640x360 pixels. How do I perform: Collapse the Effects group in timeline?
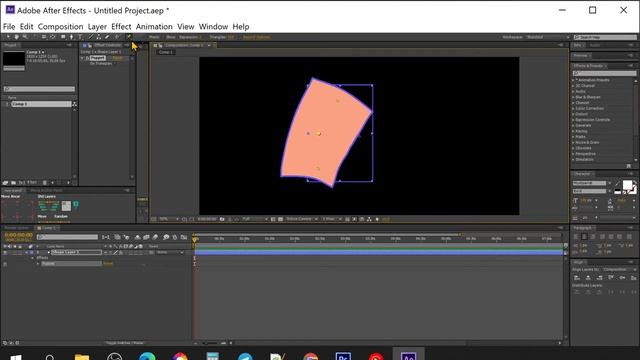(33, 258)
